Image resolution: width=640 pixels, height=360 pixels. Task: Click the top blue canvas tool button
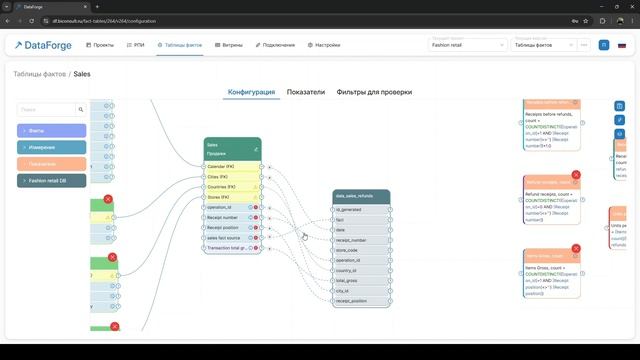619,106
